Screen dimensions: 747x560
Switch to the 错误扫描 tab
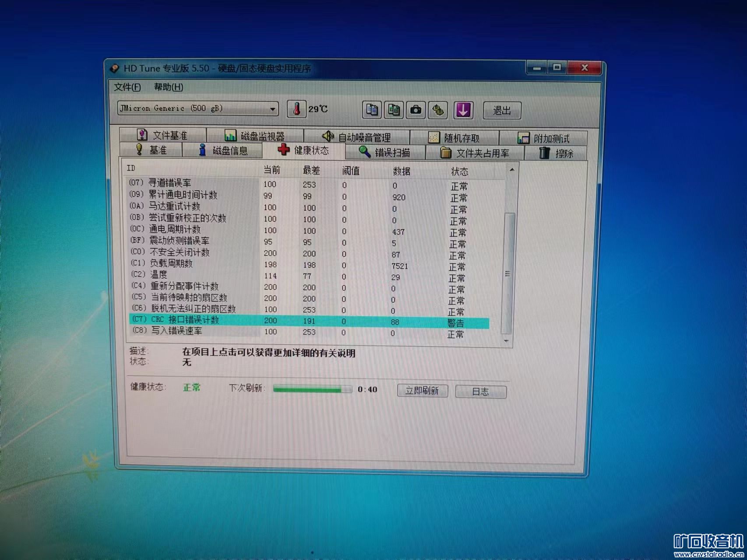pos(384,152)
